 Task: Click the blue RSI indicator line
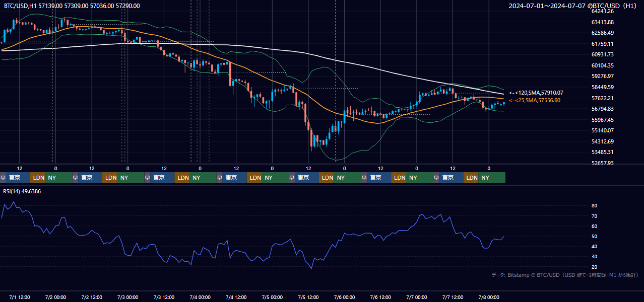252,256
